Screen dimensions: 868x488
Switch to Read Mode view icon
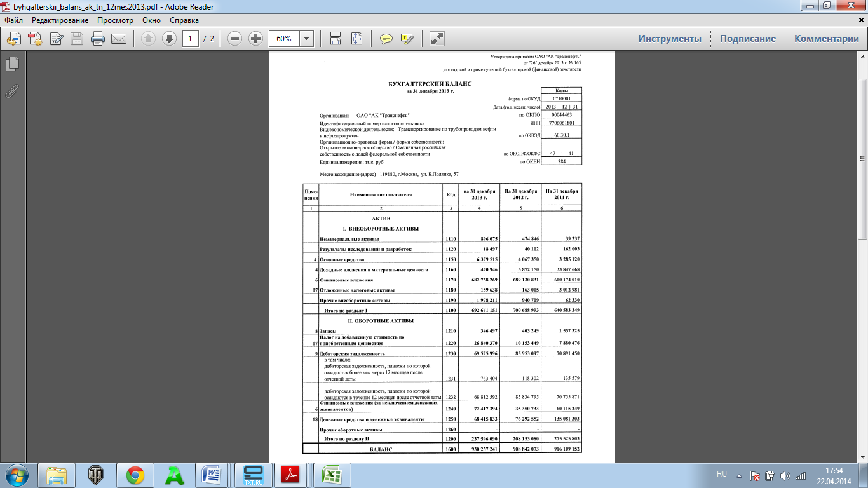[437, 39]
